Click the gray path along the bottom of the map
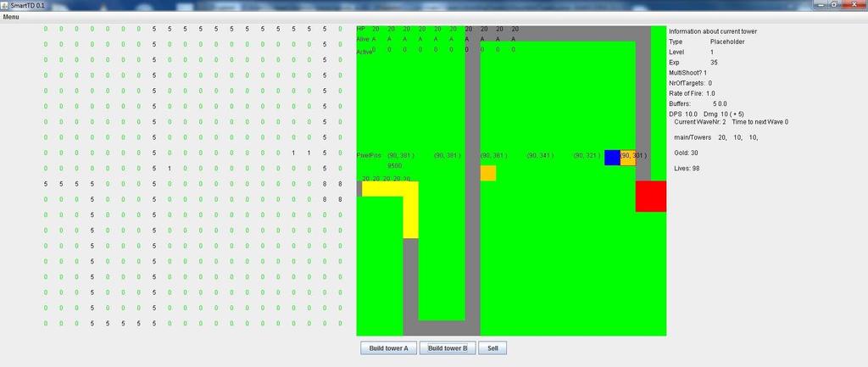868x367 pixels. click(x=442, y=328)
